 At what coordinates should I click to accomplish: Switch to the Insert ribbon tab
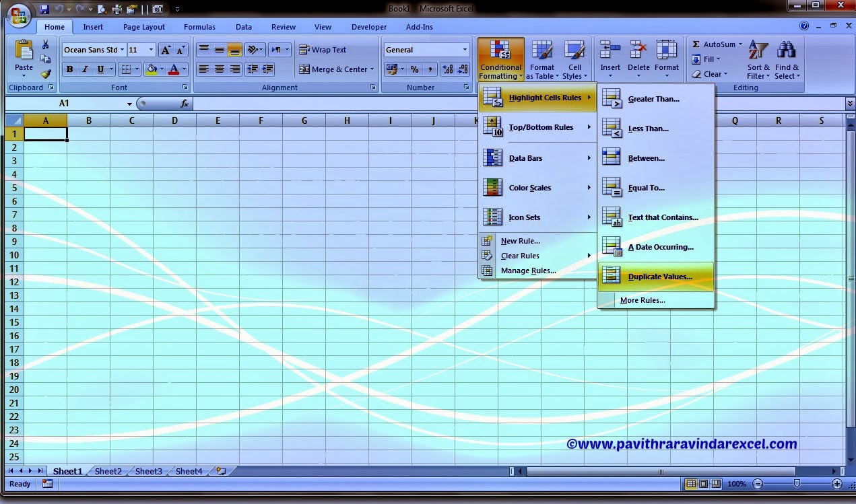[93, 27]
